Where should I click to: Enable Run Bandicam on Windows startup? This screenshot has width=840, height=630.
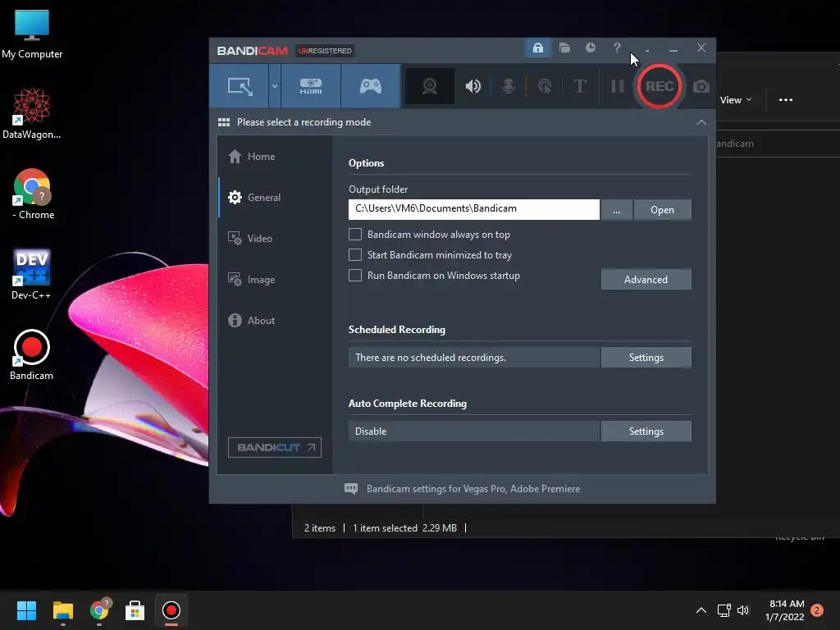pos(355,276)
